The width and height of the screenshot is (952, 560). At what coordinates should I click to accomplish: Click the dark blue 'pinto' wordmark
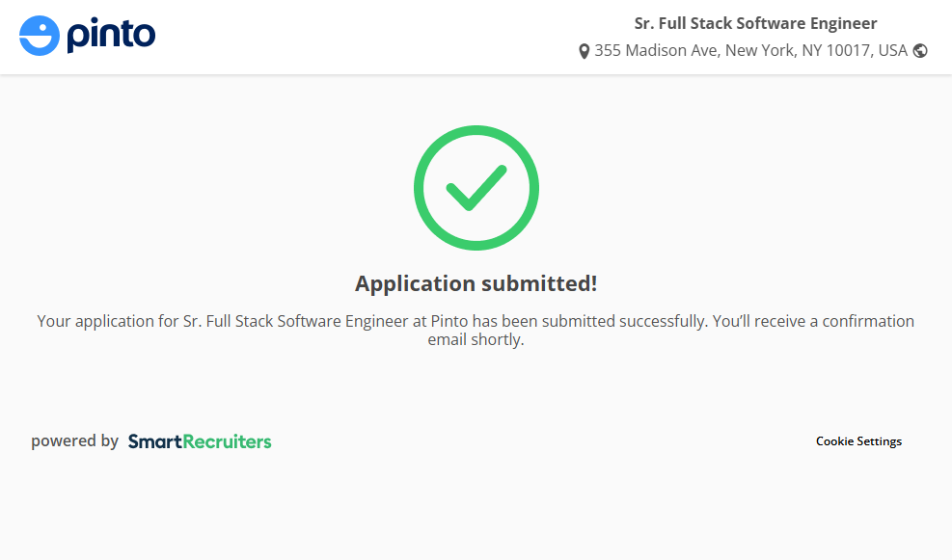coord(111,36)
